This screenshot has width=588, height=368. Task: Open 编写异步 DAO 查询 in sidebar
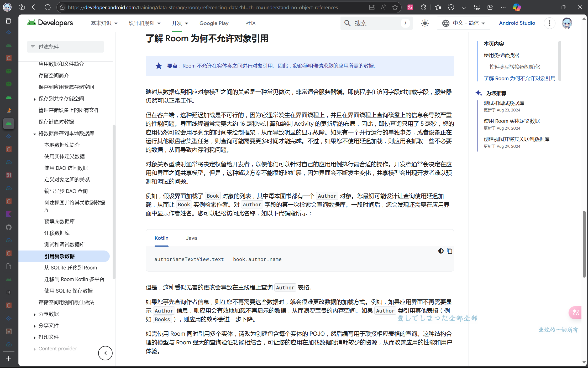point(66,191)
